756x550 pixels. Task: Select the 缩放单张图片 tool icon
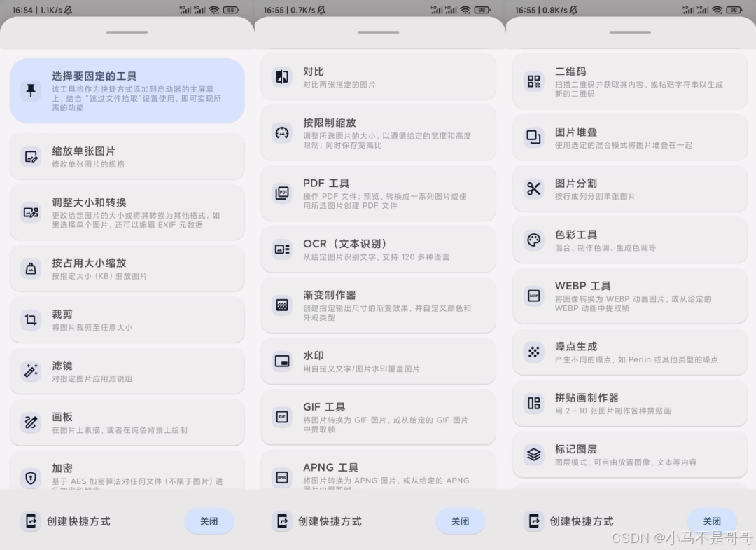click(x=31, y=157)
